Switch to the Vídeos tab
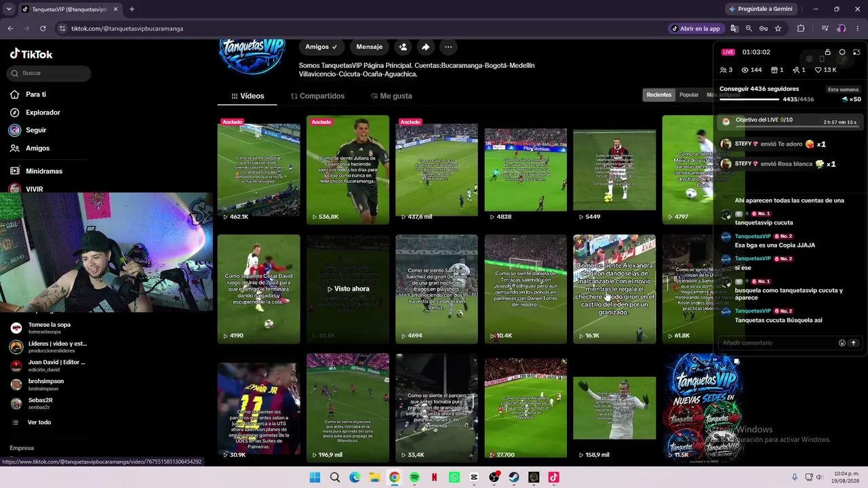868x488 pixels. click(248, 96)
